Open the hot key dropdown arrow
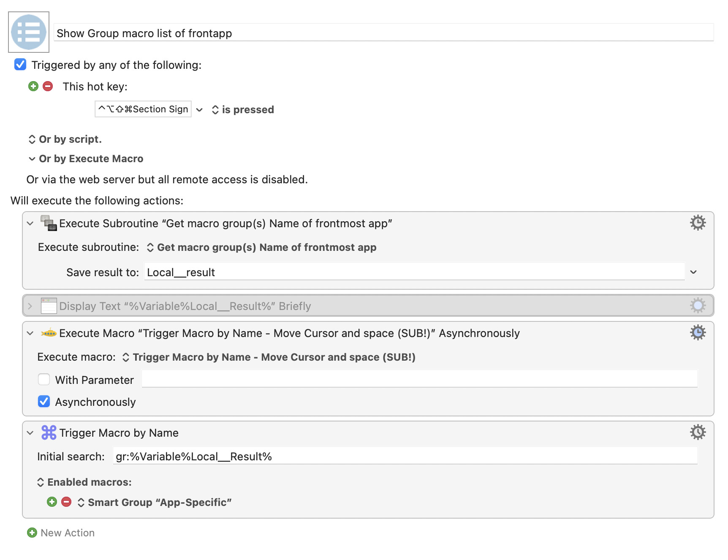728x560 pixels. (x=199, y=110)
